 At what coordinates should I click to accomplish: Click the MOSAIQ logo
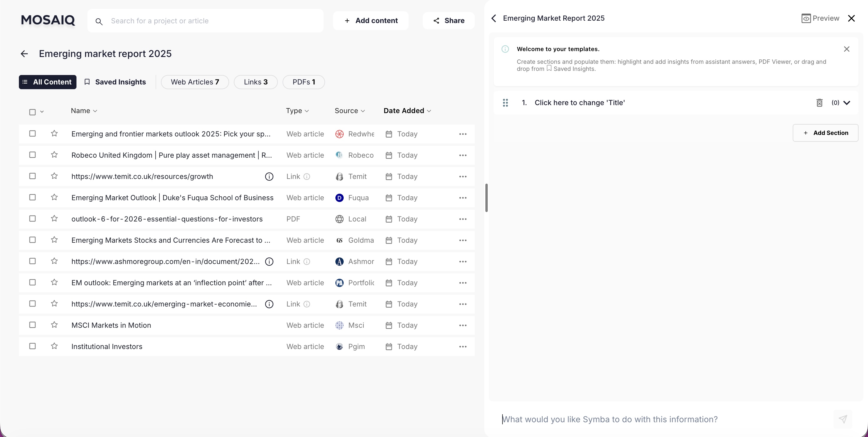pyautogui.click(x=48, y=20)
